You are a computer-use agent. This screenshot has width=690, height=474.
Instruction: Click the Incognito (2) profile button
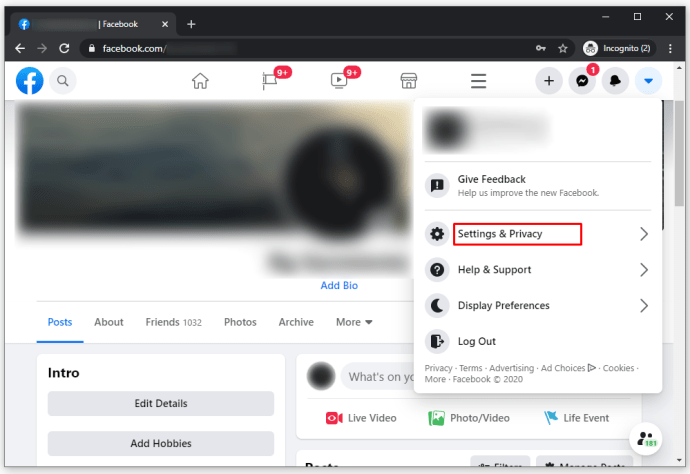(x=617, y=48)
